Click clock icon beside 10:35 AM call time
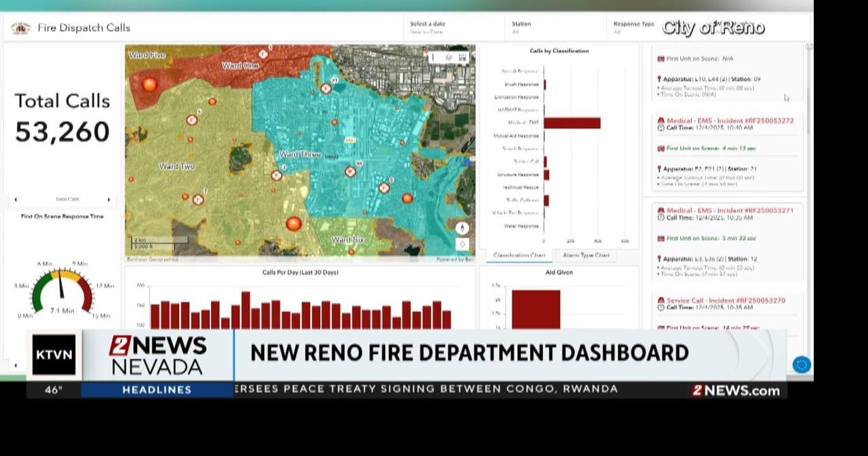This screenshot has width=868, height=456. [x=661, y=218]
